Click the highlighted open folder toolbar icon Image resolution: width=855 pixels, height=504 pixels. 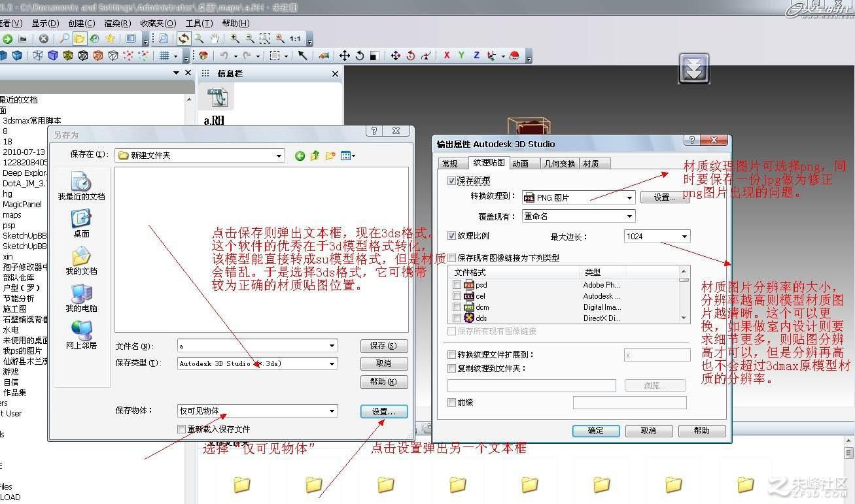tap(79, 39)
